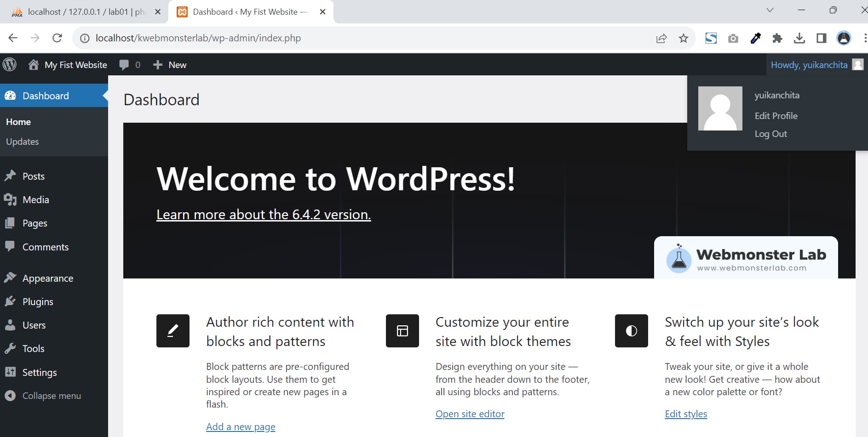868x437 pixels.
Task: Open the Settings menu
Action: 40,372
